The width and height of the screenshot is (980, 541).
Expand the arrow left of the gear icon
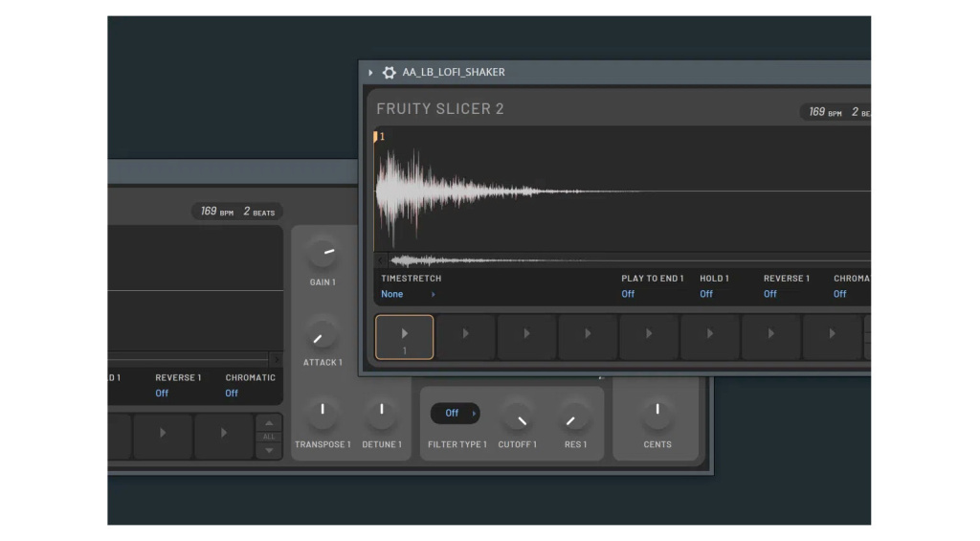370,73
